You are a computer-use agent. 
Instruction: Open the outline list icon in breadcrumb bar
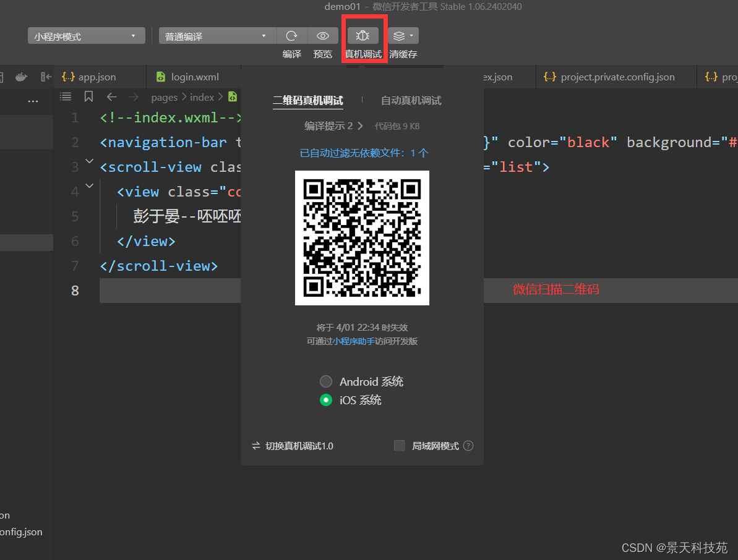pos(66,97)
